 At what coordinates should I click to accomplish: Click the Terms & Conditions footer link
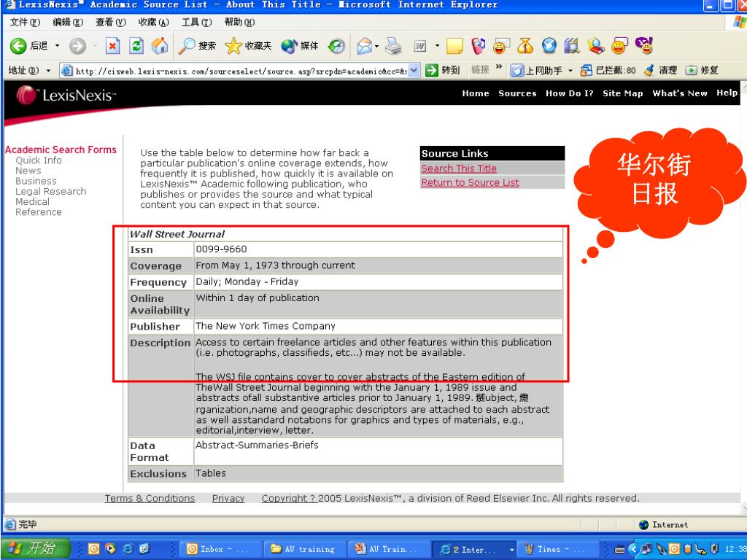point(150,498)
